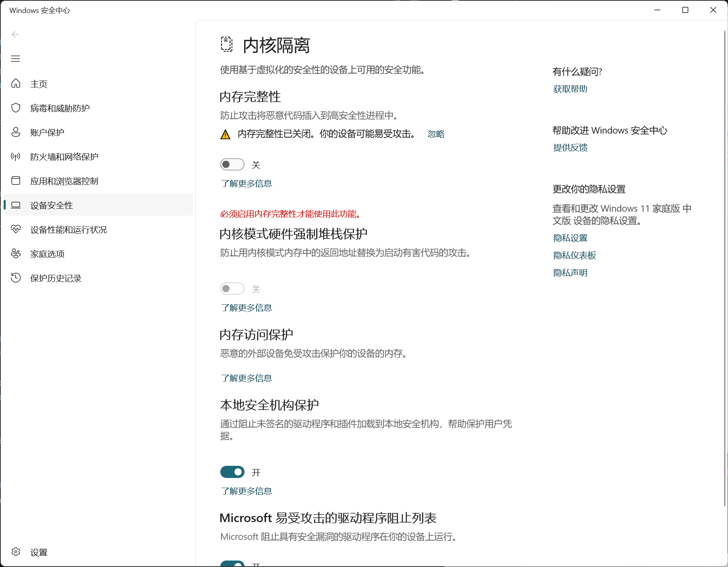Open 病毒和威胁防护 section
The width and height of the screenshot is (728, 567).
click(98, 108)
